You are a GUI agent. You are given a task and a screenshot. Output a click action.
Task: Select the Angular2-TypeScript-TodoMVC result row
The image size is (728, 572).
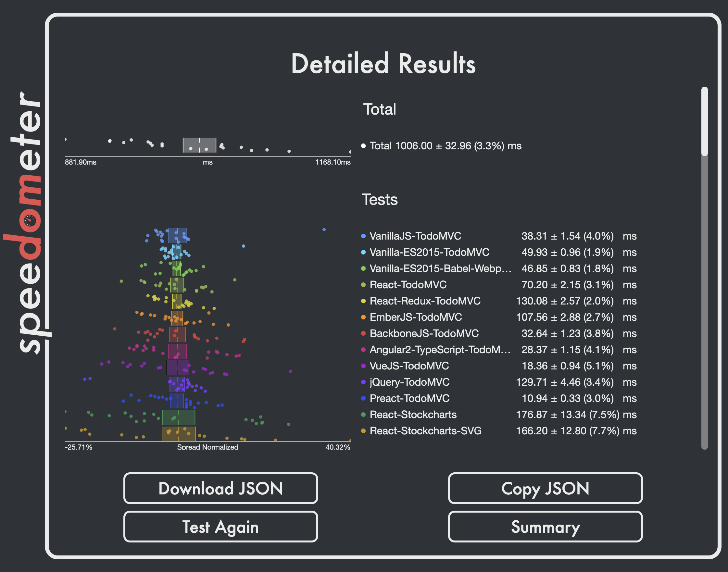tap(440, 350)
